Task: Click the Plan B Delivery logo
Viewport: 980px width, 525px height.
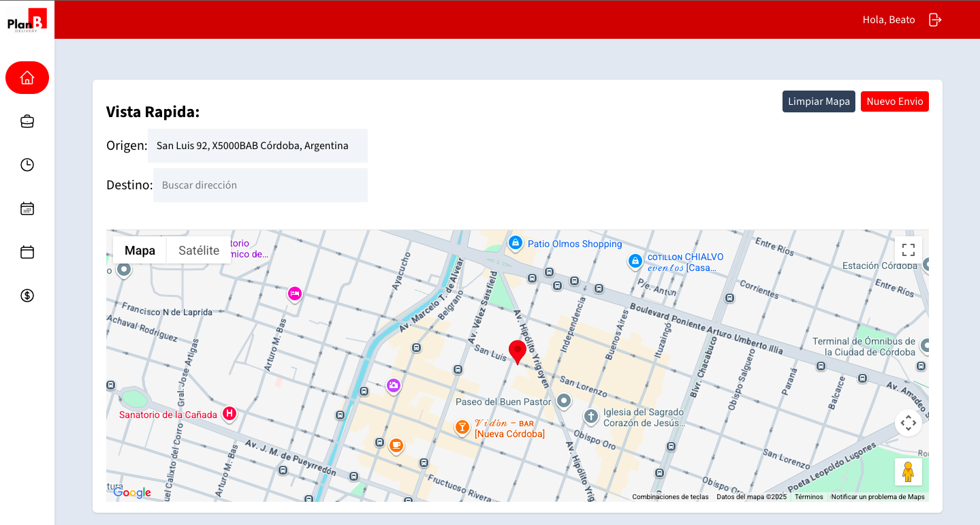Action: 27,19
